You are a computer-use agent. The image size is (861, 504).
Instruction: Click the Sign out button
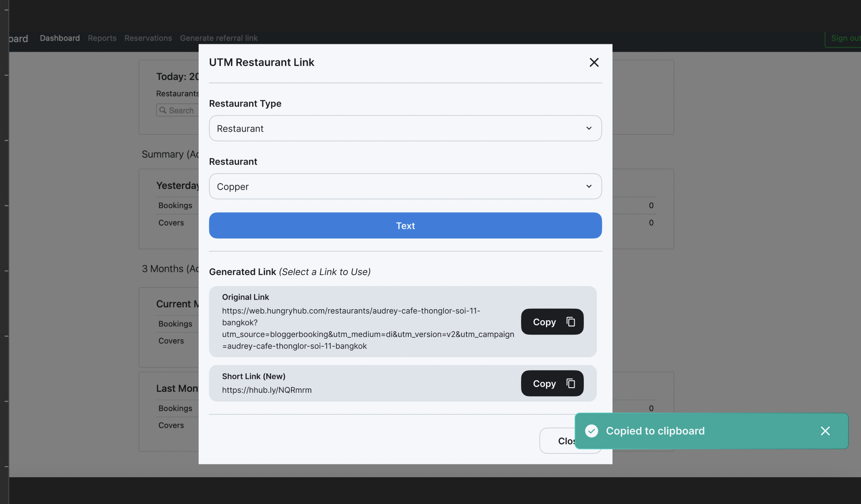pyautogui.click(x=844, y=38)
